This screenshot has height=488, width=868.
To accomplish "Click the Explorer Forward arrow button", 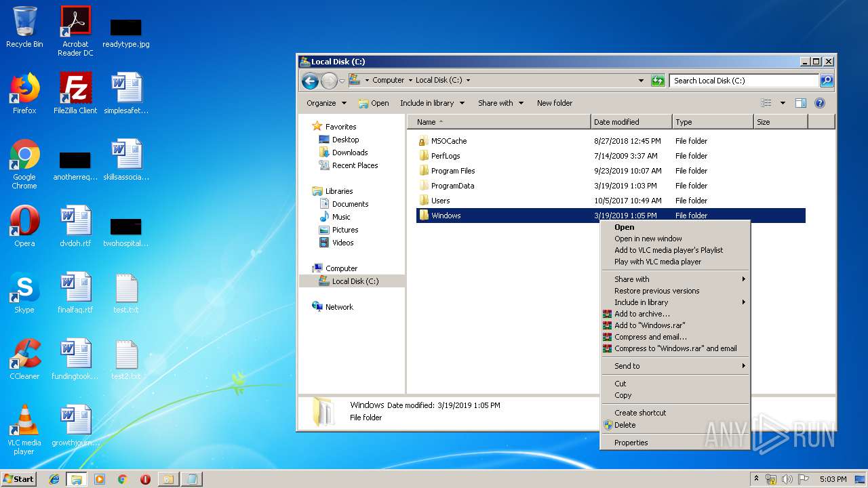I will (329, 81).
